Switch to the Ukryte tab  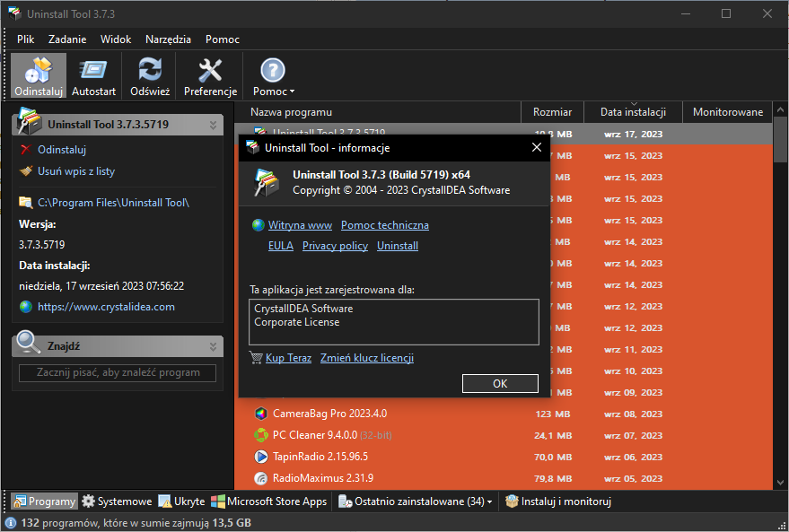point(181,501)
